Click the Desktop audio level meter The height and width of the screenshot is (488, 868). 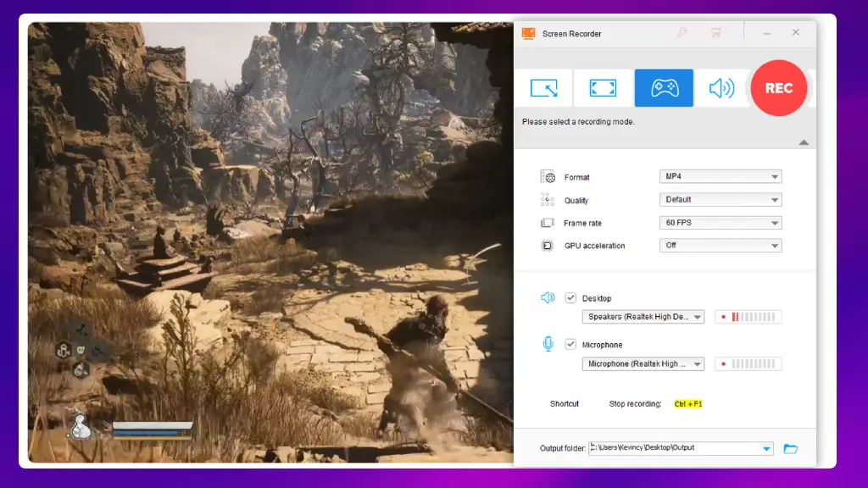coord(748,317)
